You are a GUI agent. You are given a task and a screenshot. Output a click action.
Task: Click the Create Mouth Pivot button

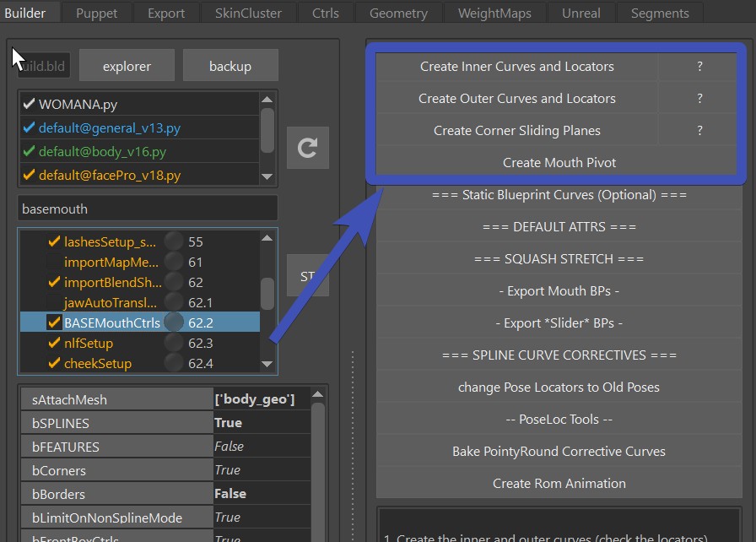tap(559, 162)
